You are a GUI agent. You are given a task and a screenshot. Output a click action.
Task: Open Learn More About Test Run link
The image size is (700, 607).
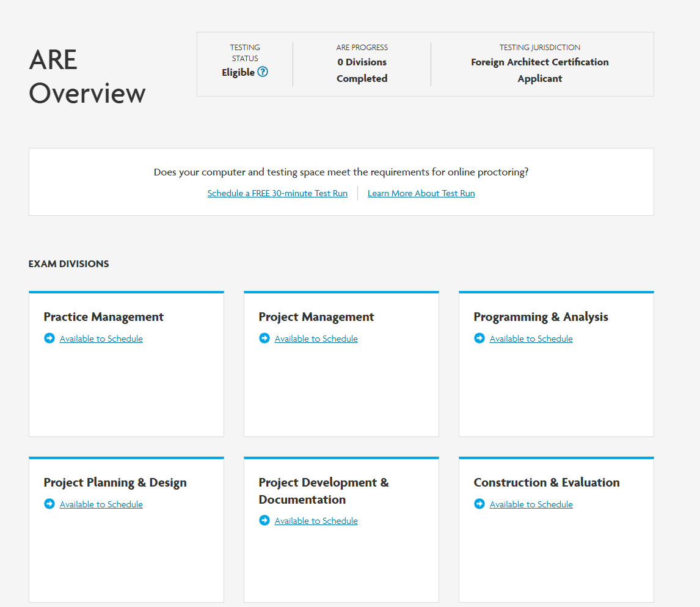(x=421, y=193)
